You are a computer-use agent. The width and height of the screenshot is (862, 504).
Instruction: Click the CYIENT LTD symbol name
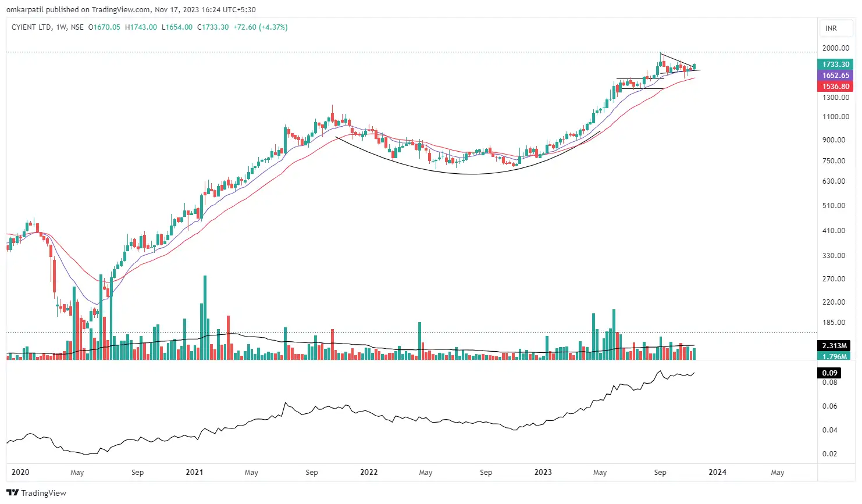click(x=33, y=27)
